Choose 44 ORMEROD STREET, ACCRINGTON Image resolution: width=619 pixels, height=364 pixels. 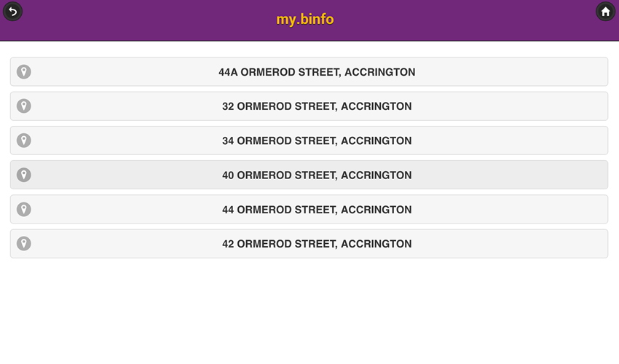click(309, 209)
